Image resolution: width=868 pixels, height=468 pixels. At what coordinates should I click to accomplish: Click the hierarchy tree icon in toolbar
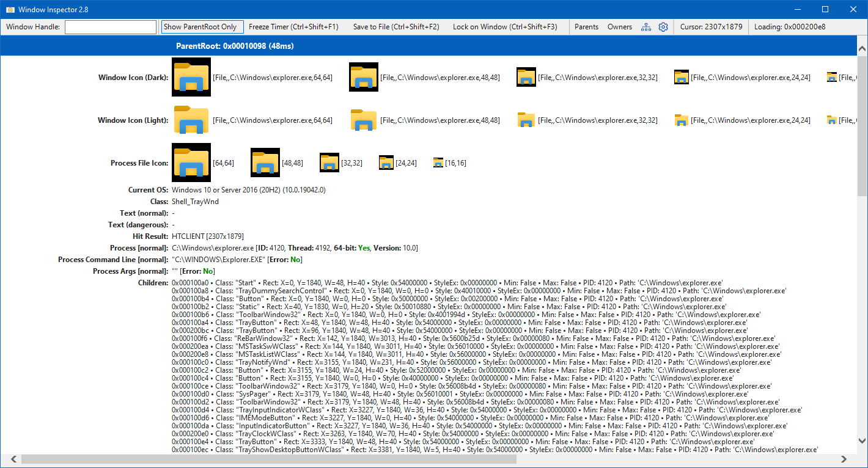click(x=646, y=27)
